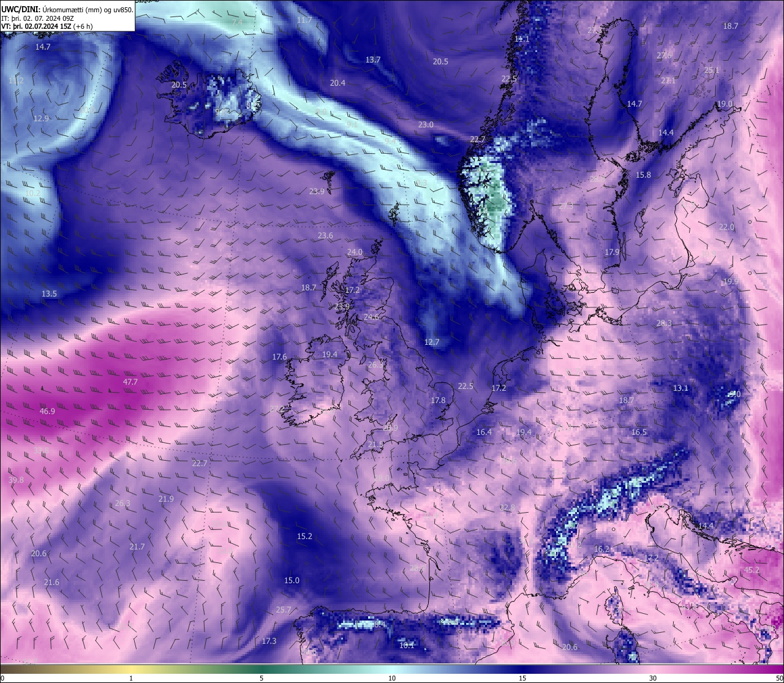Select the 39.8 value label
This screenshot has height=683, width=784.
[x=17, y=480]
